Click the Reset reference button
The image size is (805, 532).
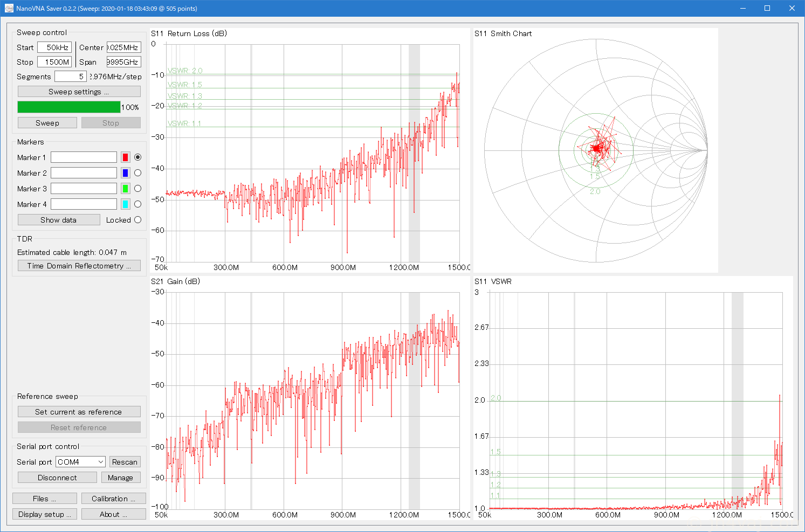tap(79, 427)
